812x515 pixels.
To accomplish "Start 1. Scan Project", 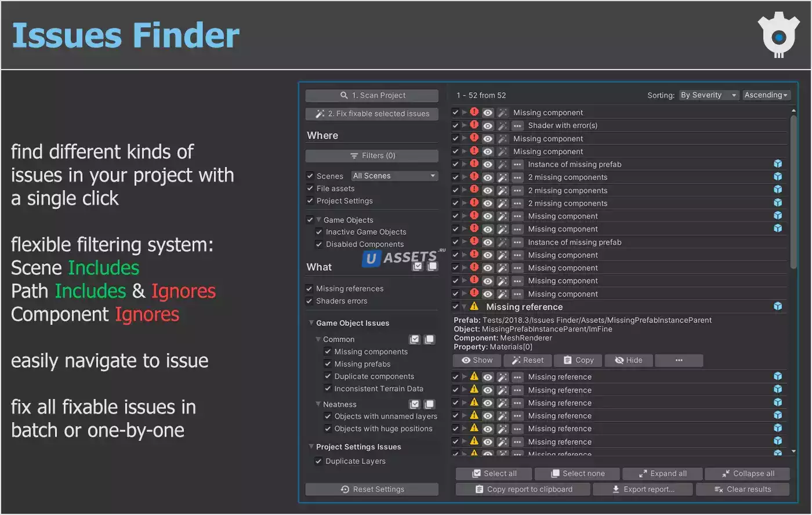I will [x=372, y=95].
